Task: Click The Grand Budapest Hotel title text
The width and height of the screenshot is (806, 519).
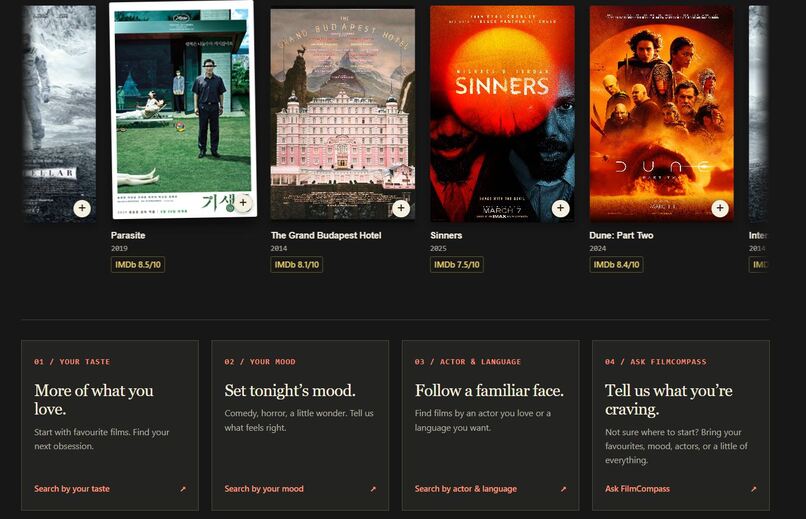Action: pyautogui.click(x=326, y=235)
